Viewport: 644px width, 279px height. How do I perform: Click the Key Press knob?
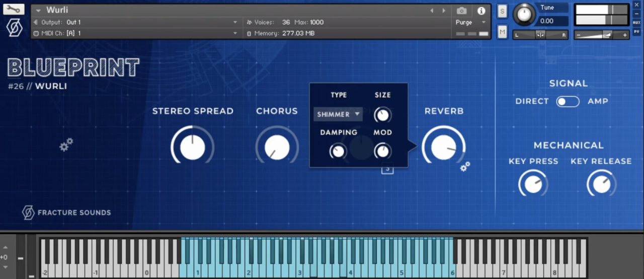coord(533,184)
